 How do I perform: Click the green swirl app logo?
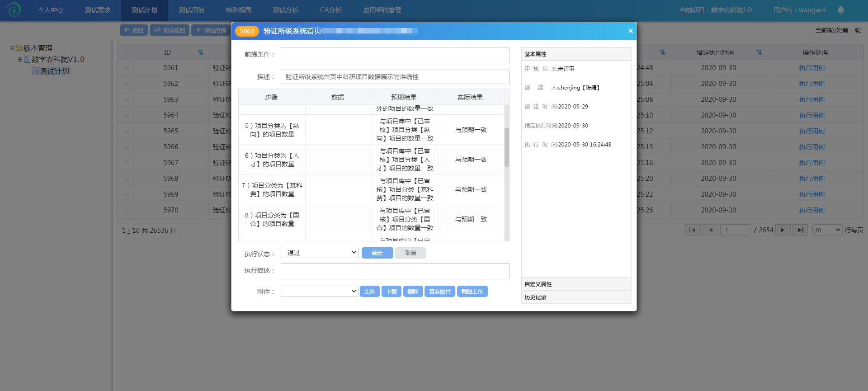pyautogui.click(x=14, y=9)
